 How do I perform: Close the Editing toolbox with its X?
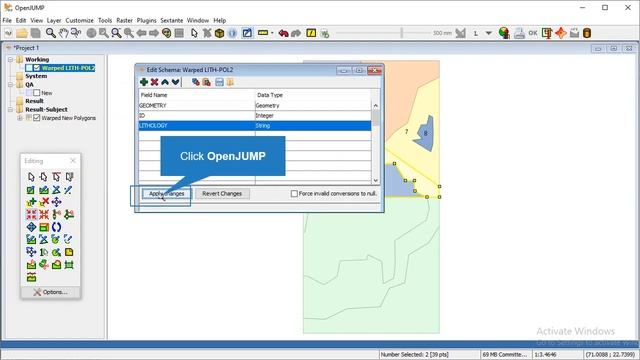pyautogui.click(x=73, y=161)
